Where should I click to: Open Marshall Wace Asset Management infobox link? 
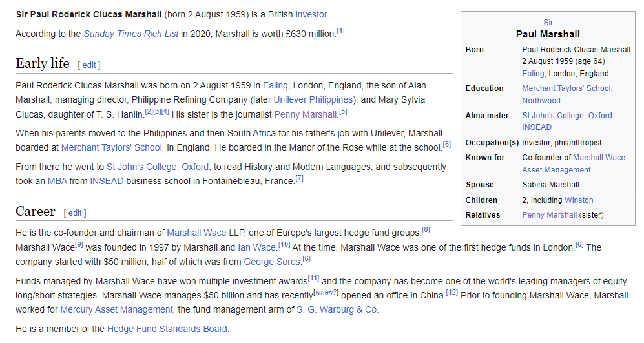click(574, 163)
